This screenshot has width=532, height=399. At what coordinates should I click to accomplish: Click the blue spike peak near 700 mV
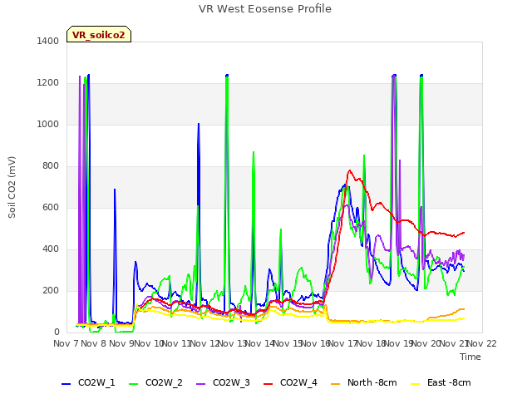115,190
